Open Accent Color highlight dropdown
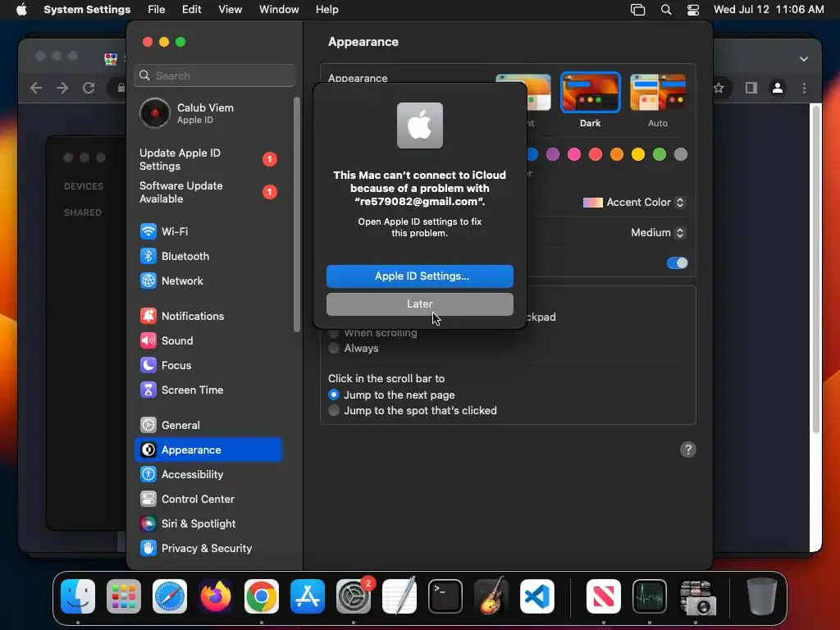Image resolution: width=840 pixels, height=630 pixels. click(x=634, y=202)
